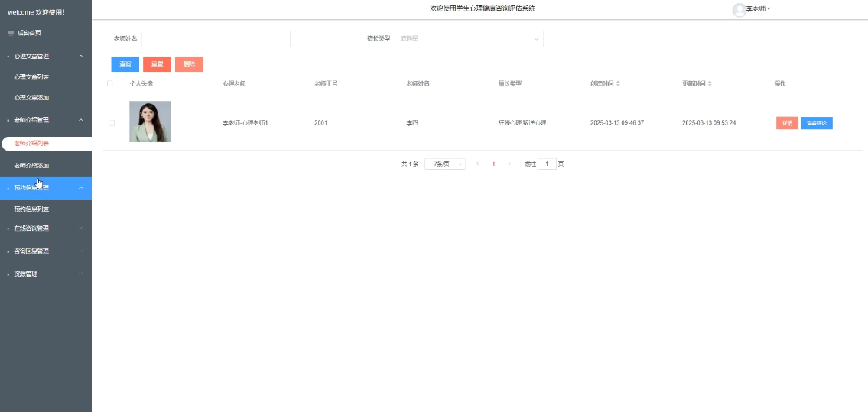Open the 心理文章列表 submenu item

click(x=31, y=77)
